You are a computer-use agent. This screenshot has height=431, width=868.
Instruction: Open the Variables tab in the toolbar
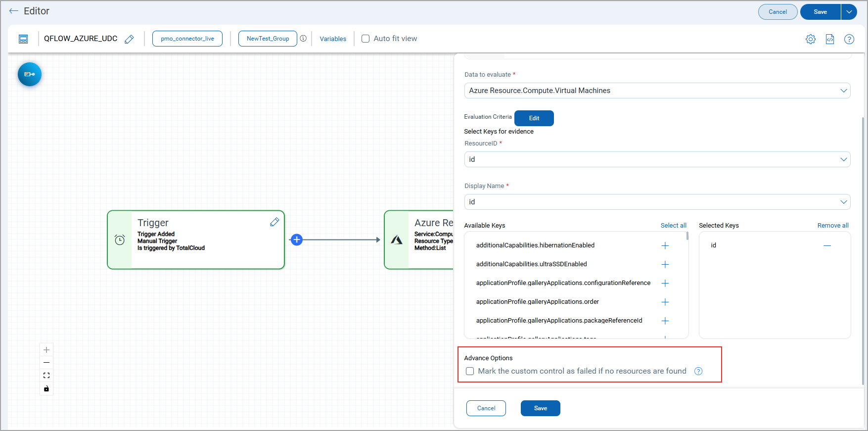click(333, 39)
